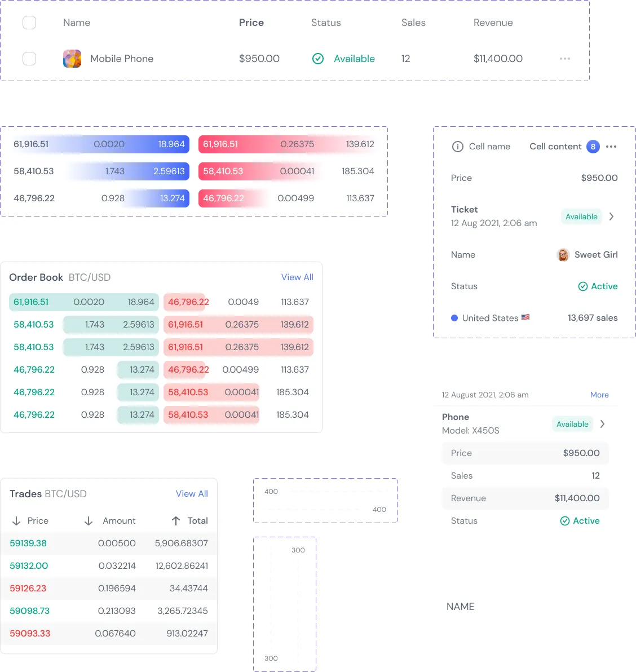Open the Mobile Phone row more-options ellipsis
This screenshot has height=672, width=636.
565,59
